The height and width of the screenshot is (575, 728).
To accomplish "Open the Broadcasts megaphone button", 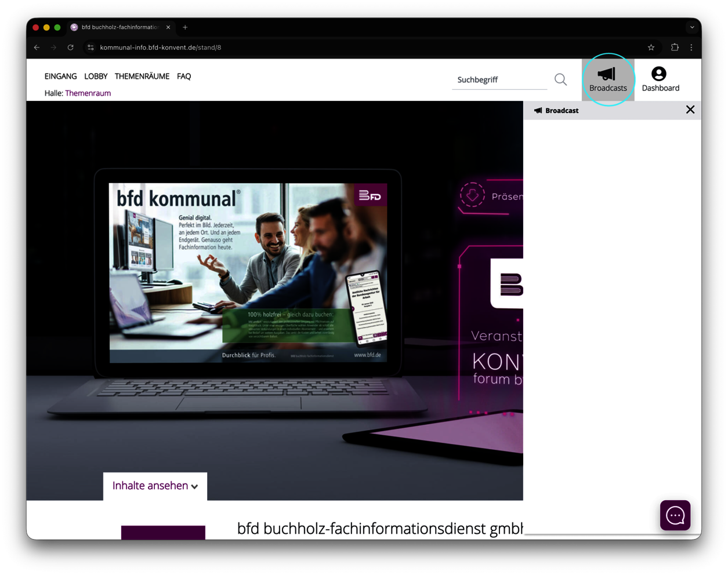I will [608, 79].
